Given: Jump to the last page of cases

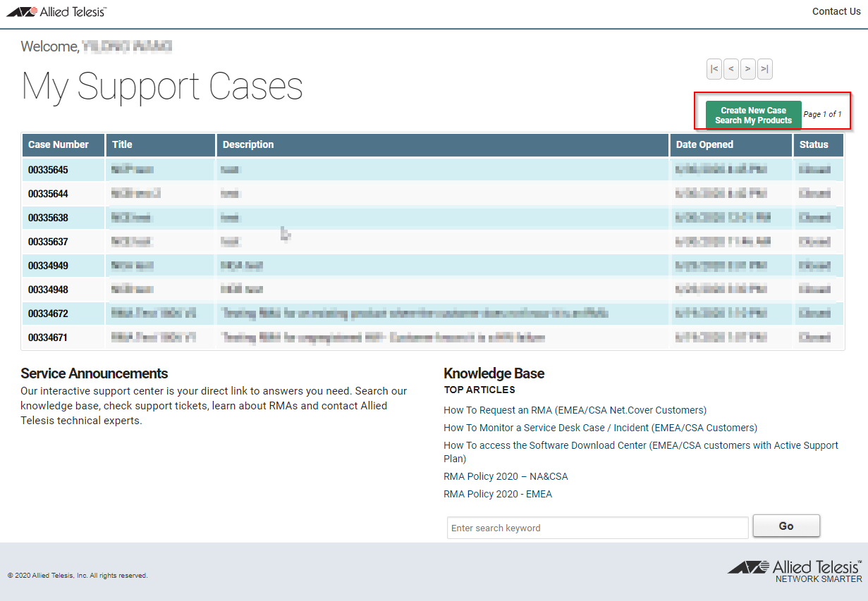Looking at the screenshot, I should pyautogui.click(x=765, y=68).
